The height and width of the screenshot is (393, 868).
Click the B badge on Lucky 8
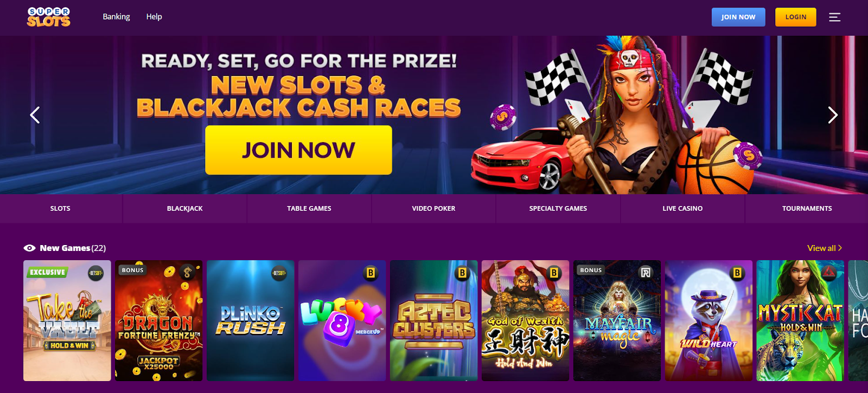(x=371, y=273)
